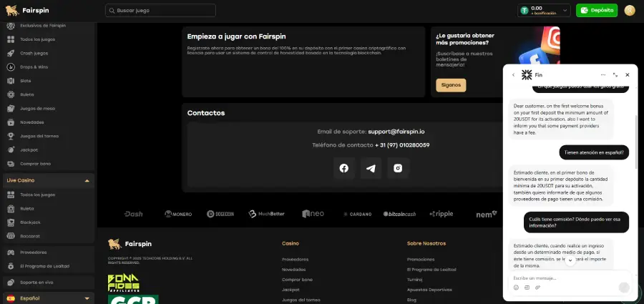Click the Bona Fides affiliates badge

coord(124,283)
